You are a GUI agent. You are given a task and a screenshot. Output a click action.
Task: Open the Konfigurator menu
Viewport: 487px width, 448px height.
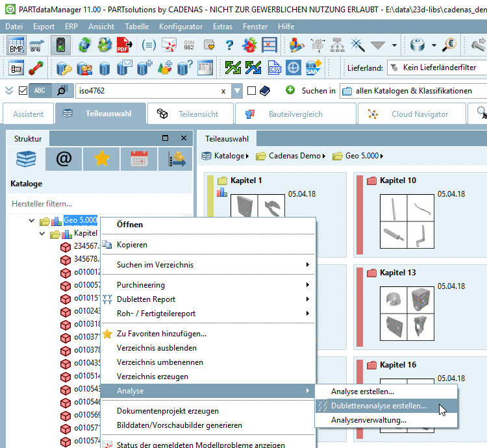tap(181, 27)
